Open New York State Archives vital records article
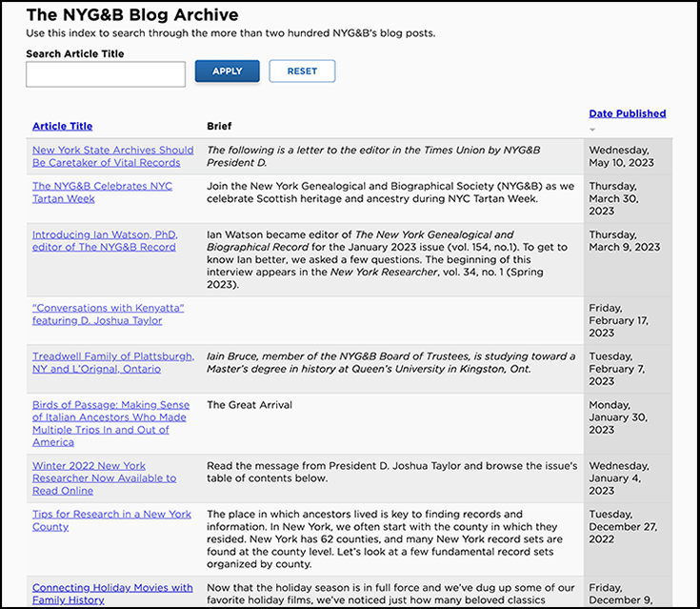 click(x=112, y=156)
